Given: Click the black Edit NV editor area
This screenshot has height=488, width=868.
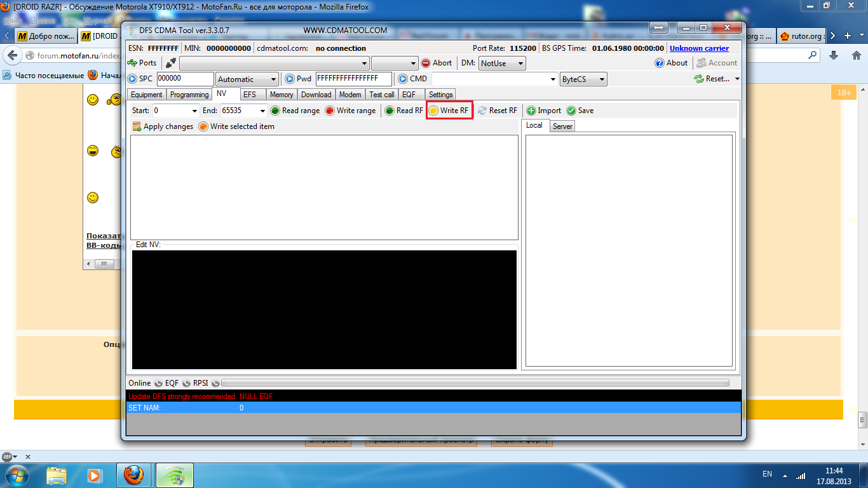Looking at the screenshot, I should (324, 309).
